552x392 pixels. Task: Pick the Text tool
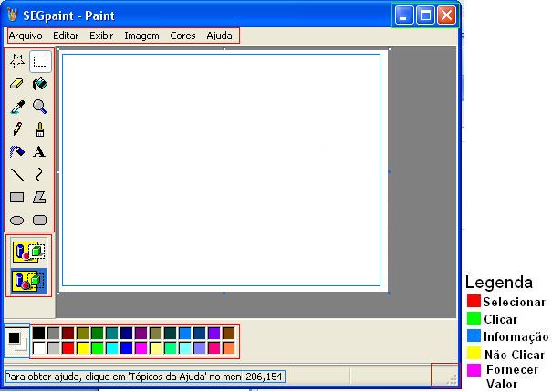click(x=40, y=152)
